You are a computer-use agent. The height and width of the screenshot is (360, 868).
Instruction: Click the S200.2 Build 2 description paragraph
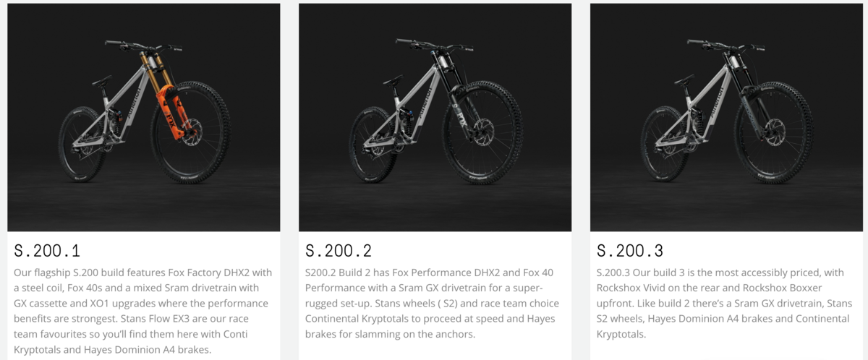coord(433,302)
